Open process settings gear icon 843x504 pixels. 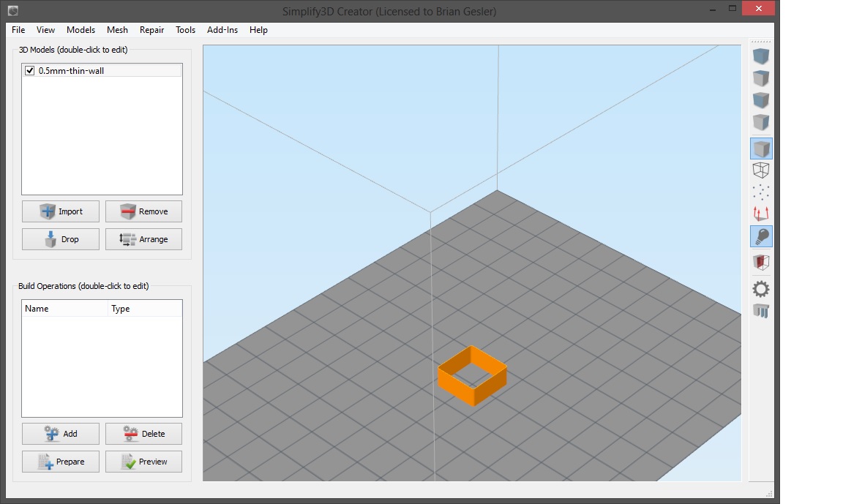pos(761,289)
